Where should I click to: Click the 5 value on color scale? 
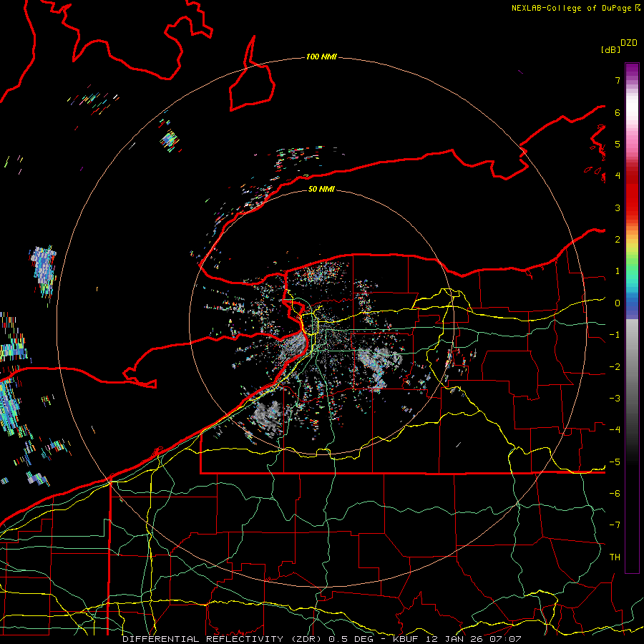click(x=618, y=144)
